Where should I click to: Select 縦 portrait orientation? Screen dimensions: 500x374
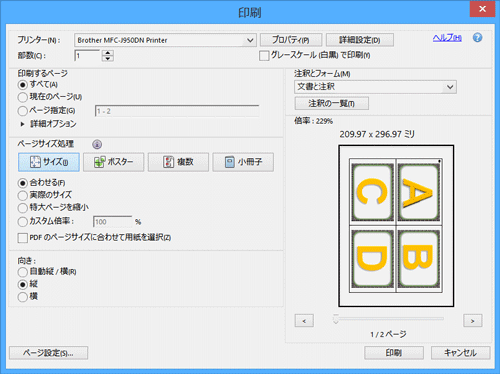[22, 284]
